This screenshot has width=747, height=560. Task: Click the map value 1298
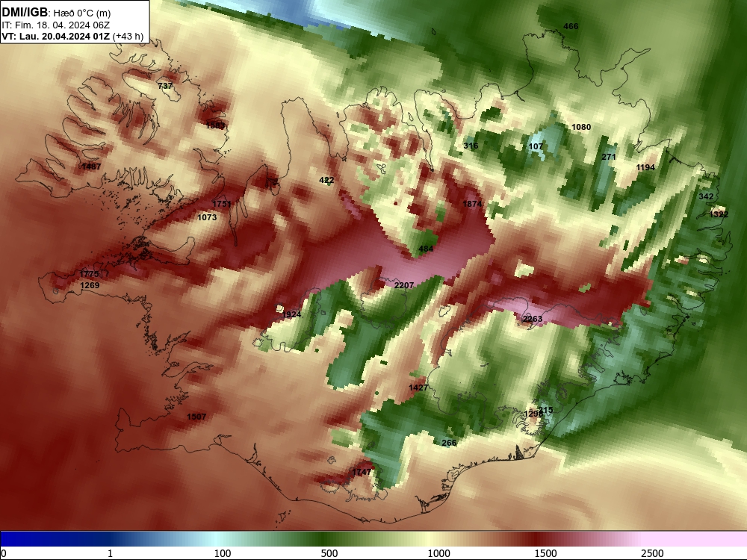[533, 414]
